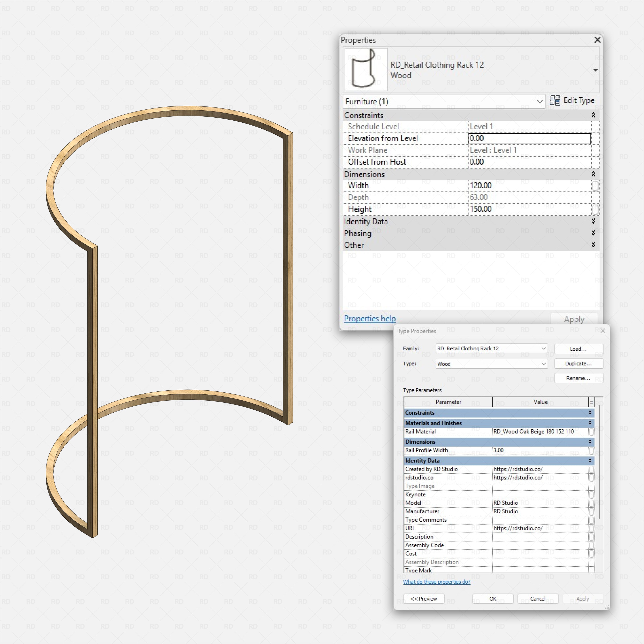The image size is (644, 644).
Task: Click associate button on Manufacturer row
Action: tap(591, 512)
